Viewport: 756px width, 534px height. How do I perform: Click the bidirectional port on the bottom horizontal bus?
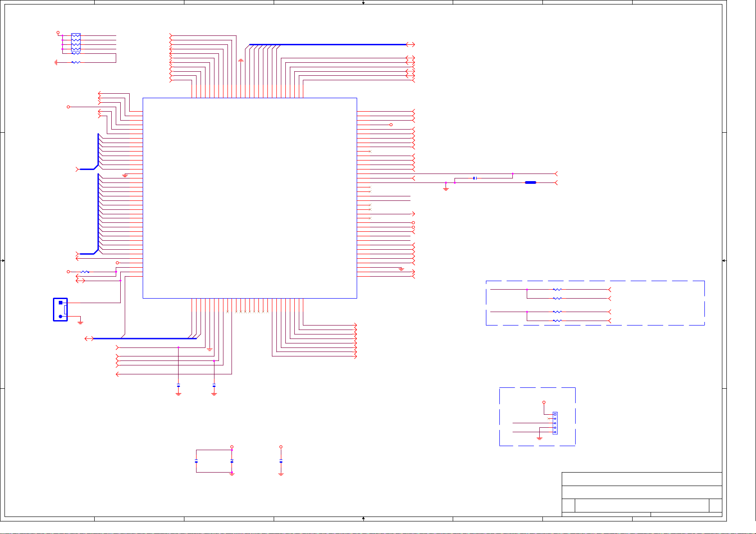point(89,339)
